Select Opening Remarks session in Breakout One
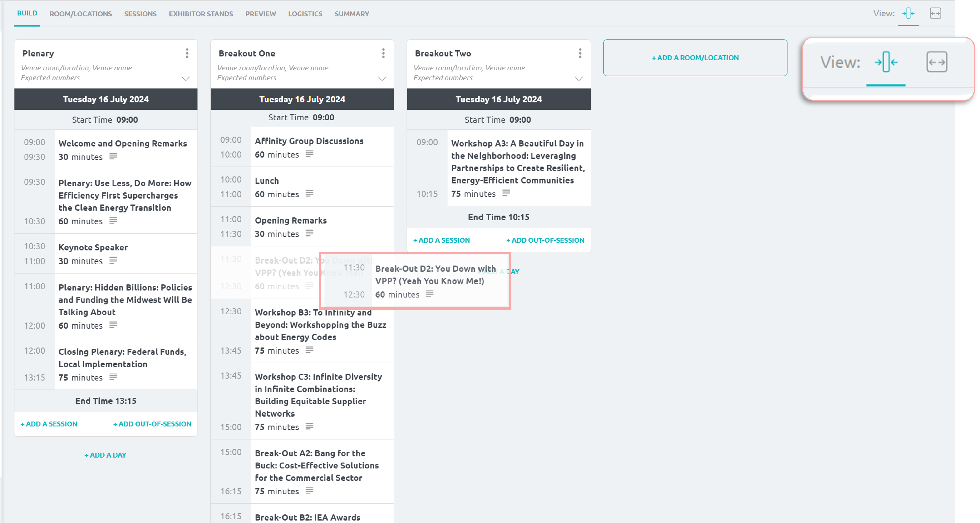The image size is (980, 523). (291, 220)
